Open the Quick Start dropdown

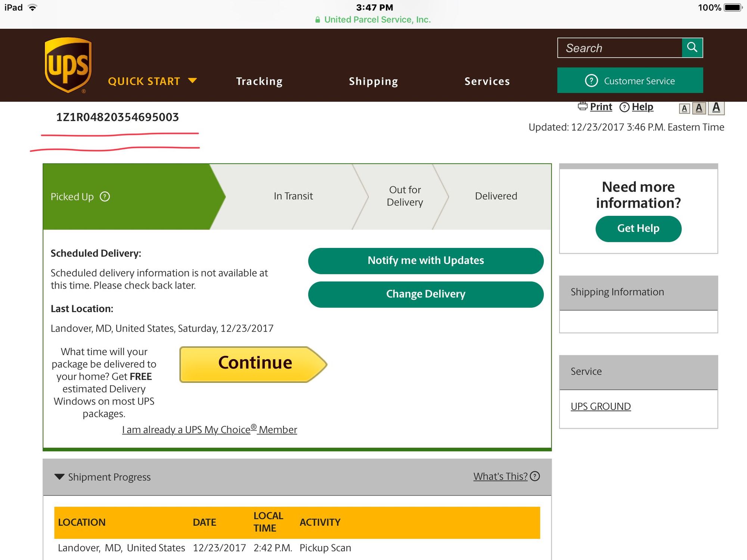(152, 81)
